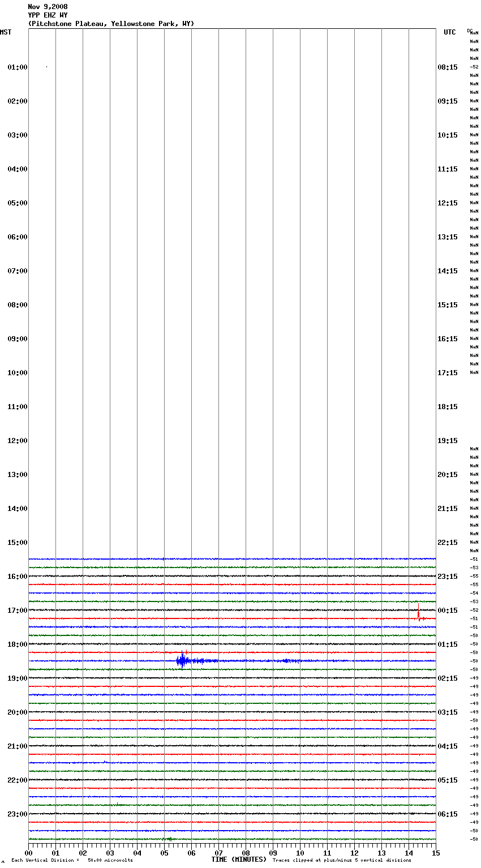Click minute tick label 03 on bottom axis
Image resolution: width=481 pixels, height=868 pixels.
(x=110, y=853)
